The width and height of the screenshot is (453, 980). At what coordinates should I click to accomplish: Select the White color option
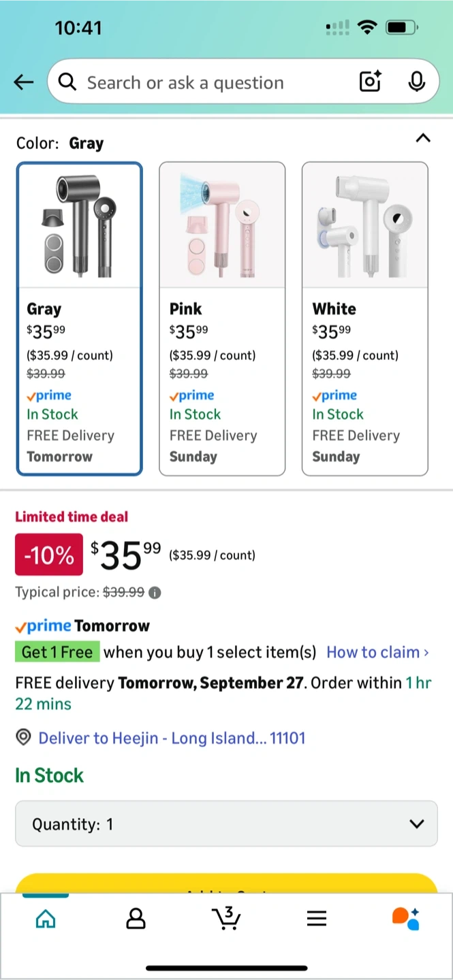[x=364, y=318]
